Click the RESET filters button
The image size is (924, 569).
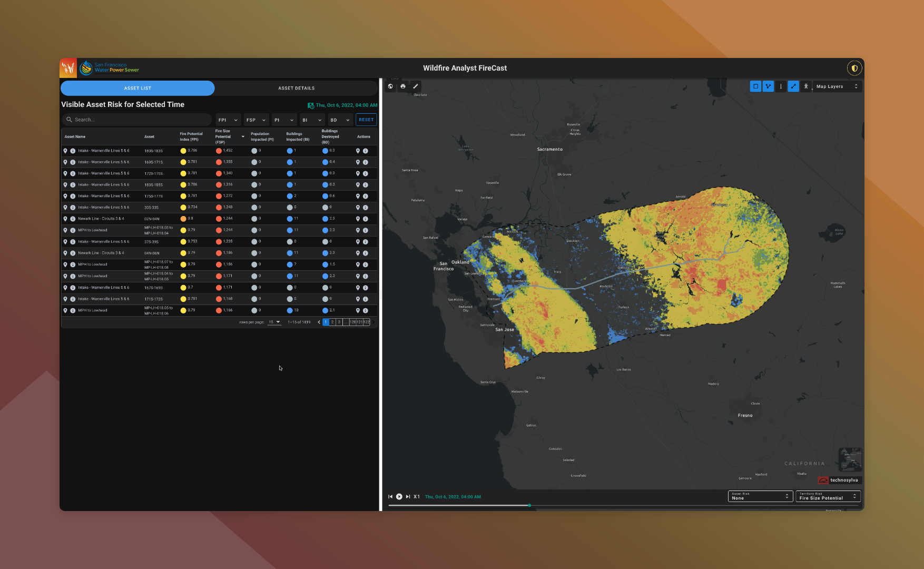[x=366, y=120]
